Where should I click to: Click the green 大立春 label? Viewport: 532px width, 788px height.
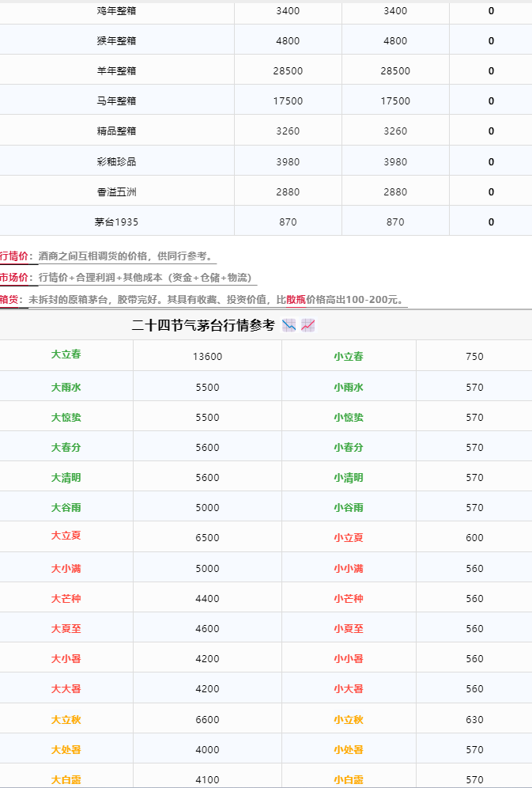point(66,354)
